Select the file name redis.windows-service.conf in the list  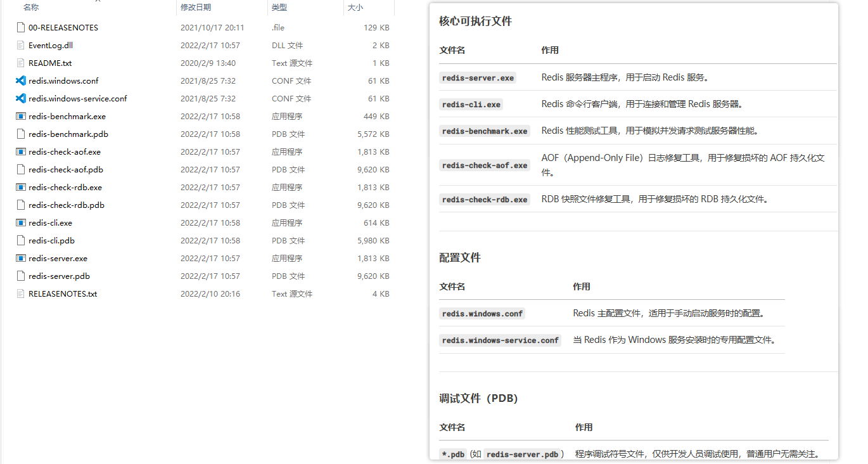point(78,98)
